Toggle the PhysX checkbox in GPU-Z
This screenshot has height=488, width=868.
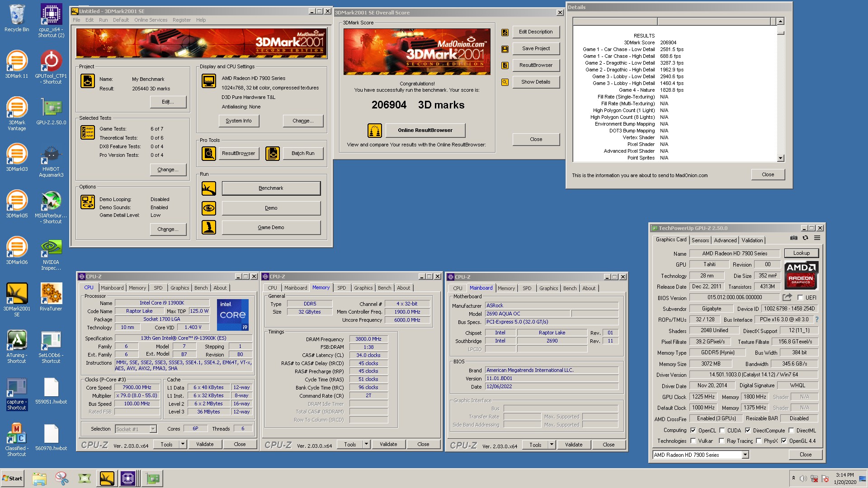click(759, 441)
